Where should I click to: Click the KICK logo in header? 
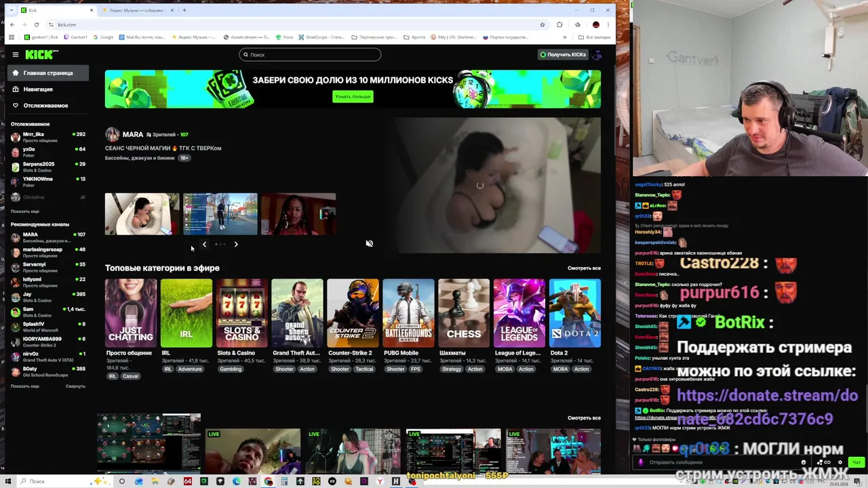click(x=41, y=54)
